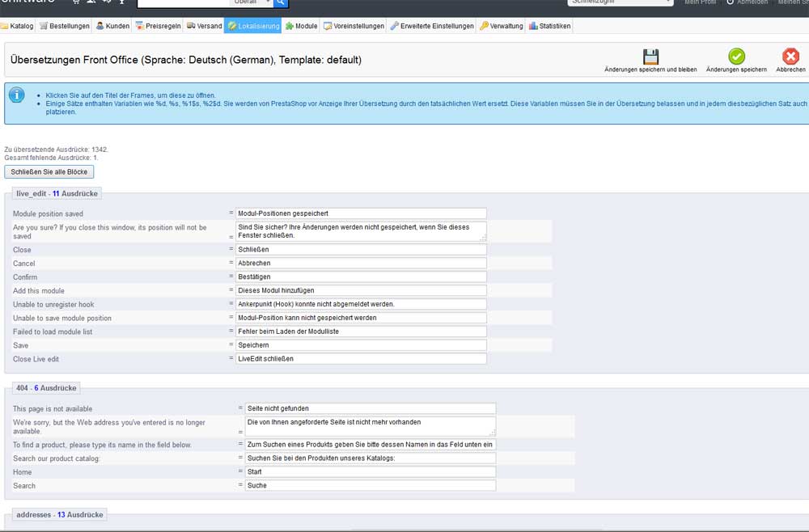Click the 'Module position saved' source label
The height and width of the screenshot is (532, 809).
(x=48, y=213)
